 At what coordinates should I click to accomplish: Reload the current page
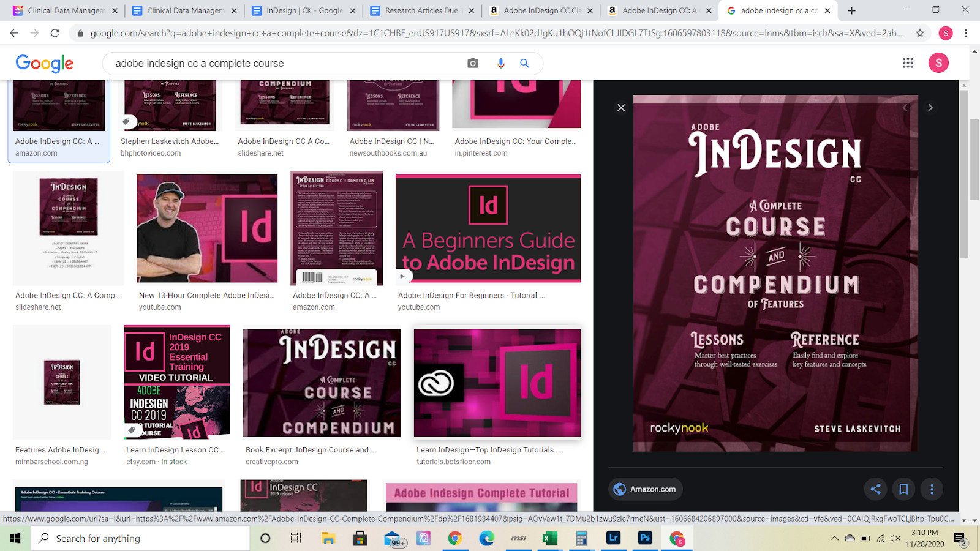click(x=55, y=33)
